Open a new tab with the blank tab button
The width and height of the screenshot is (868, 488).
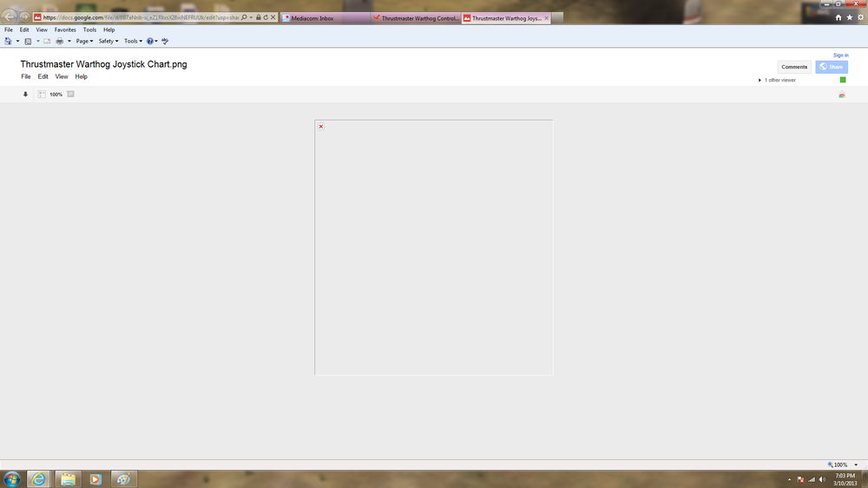pyautogui.click(x=557, y=18)
